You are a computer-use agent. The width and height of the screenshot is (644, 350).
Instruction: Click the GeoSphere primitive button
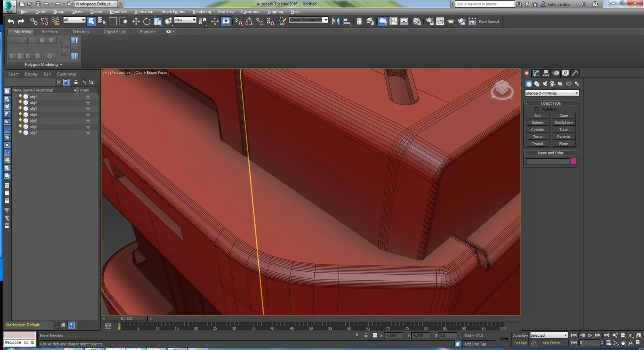tap(563, 122)
